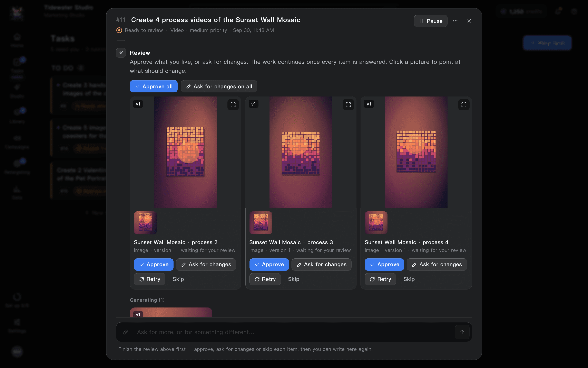The width and height of the screenshot is (588, 368).
Task: Approve Sunset Wall Mosaic process 4
Action: click(x=384, y=265)
